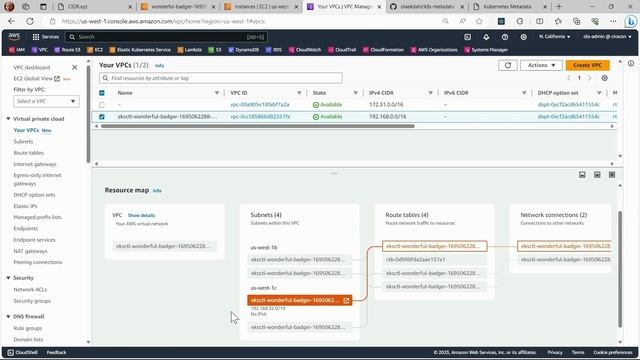Open AWS Organizations bookmark shortcut
The width and height of the screenshot is (640, 360).
click(434, 50)
